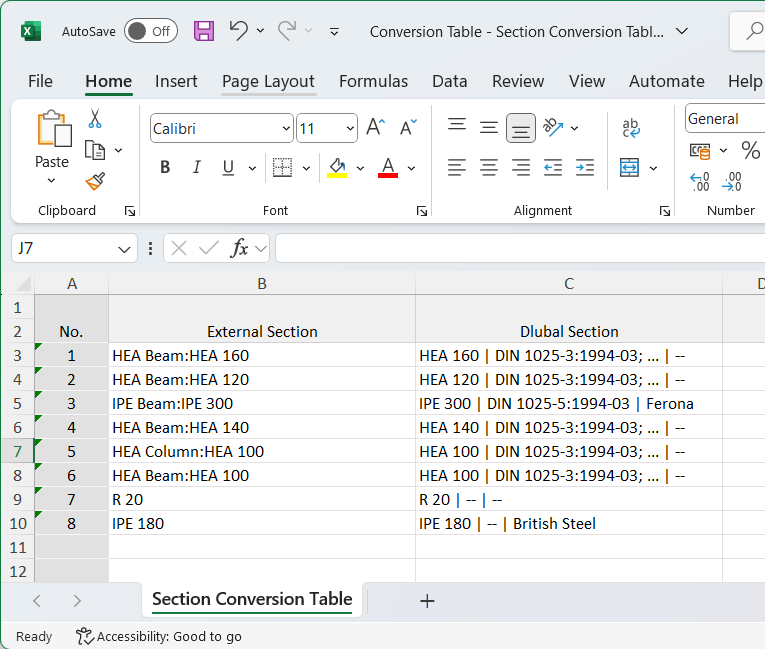Open the Paste options arrow
Image resolution: width=765 pixels, height=649 pixels.
tap(51, 181)
